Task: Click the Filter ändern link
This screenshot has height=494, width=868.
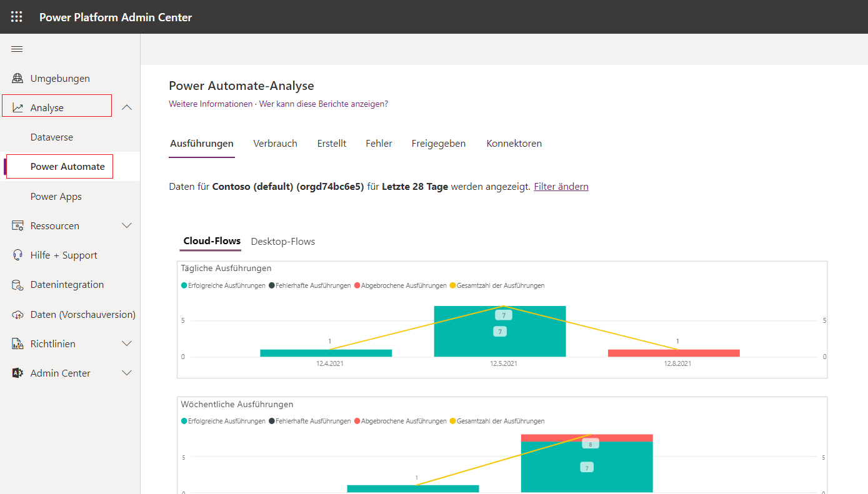Action: pyautogui.click(x=561, y=187)
